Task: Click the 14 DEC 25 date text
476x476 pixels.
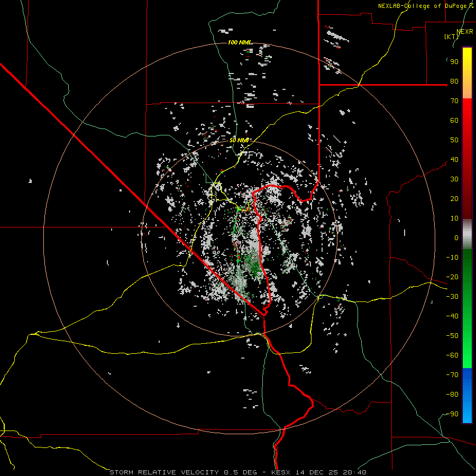Action: point(317,472)
